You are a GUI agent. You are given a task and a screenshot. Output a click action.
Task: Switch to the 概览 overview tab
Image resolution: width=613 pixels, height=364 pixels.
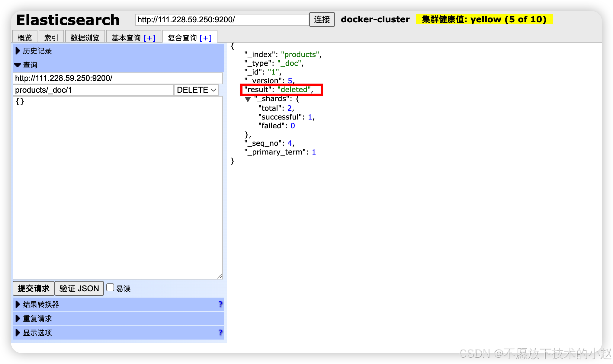[x=25, y=38]
